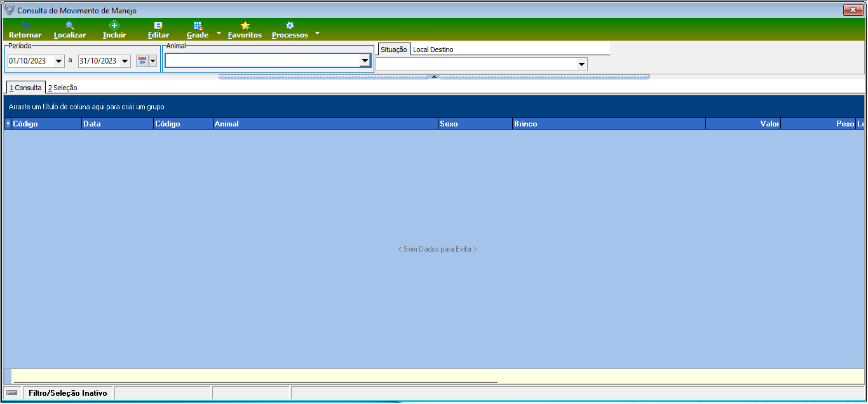Select the 1 Consulta tab
Image resolution: width=868 pixels, height=404 pixels.
click(x=25, y=88)
